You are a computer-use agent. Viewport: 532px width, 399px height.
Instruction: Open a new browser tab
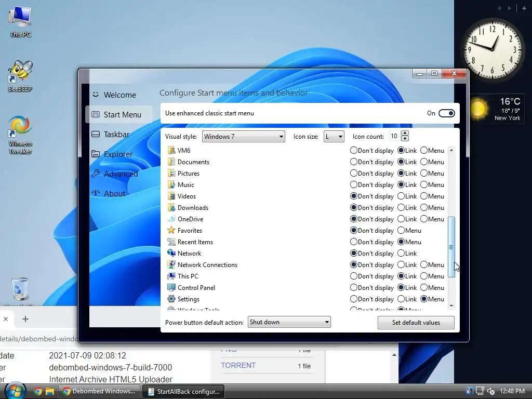25,319
